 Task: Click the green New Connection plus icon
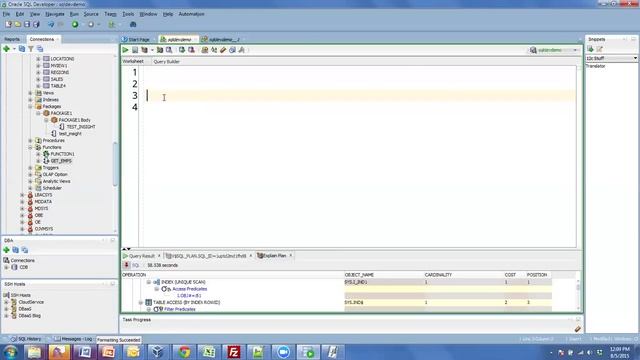[7, 49]
